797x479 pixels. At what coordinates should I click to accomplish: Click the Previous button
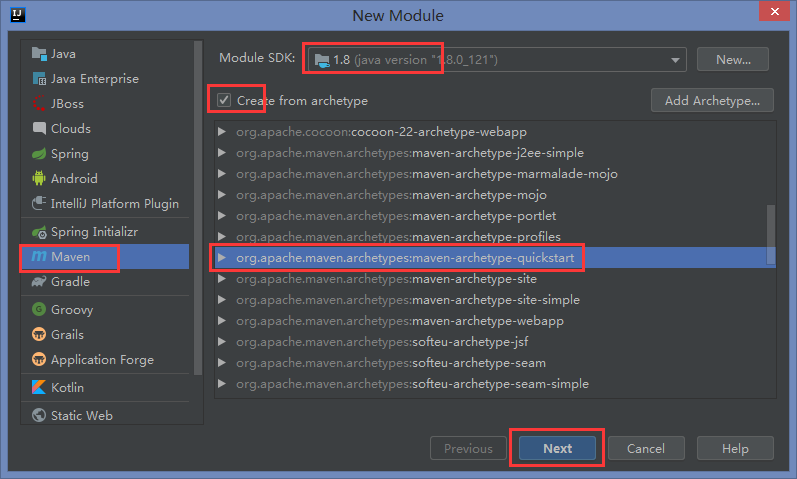pos(468,448)
